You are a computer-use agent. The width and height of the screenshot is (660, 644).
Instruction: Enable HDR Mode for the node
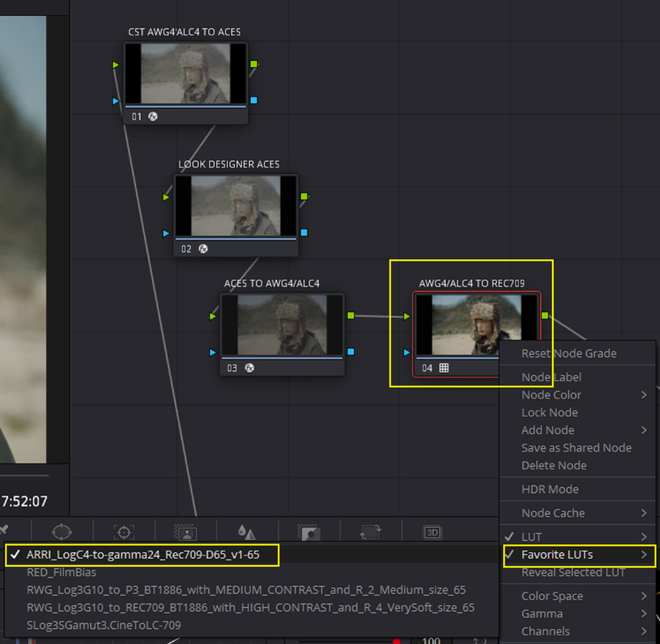(578, 489)
